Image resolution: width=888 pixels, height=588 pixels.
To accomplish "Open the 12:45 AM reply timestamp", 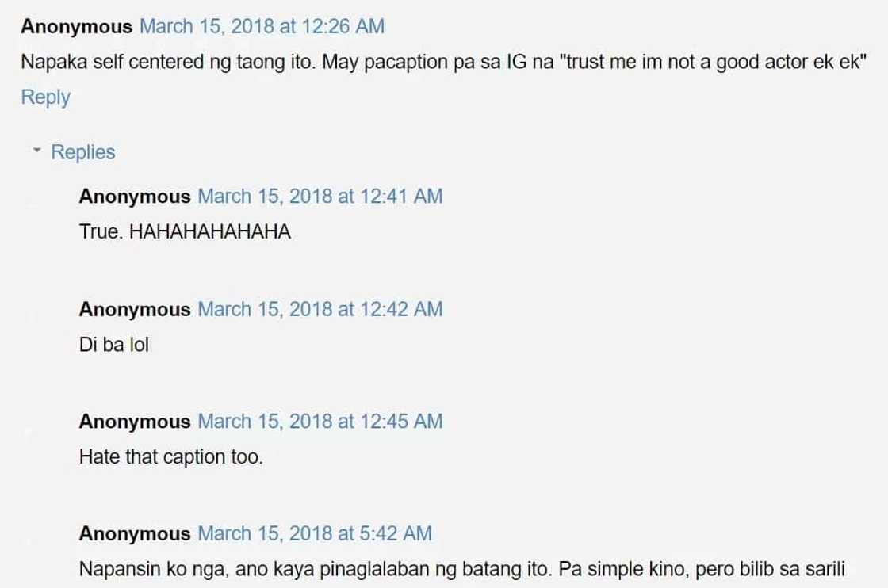I will tap(320, 422).
